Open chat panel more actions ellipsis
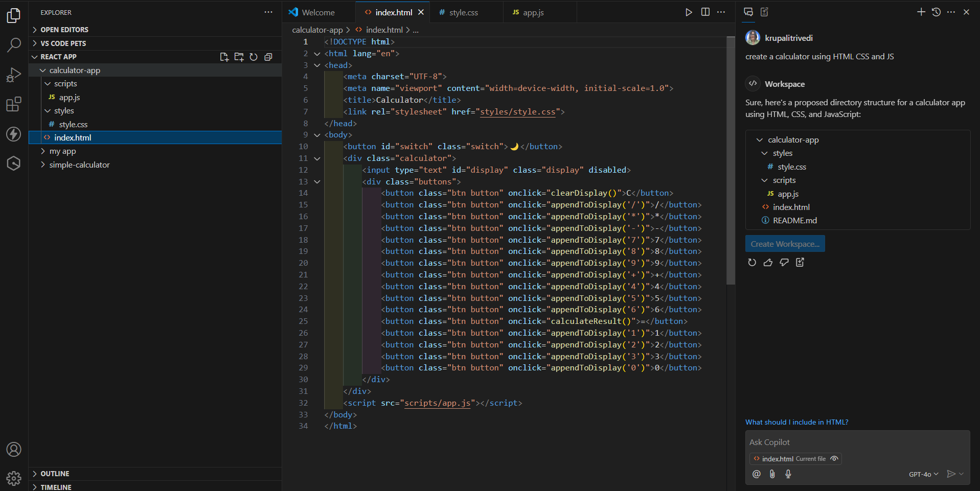 click(951, 12)
